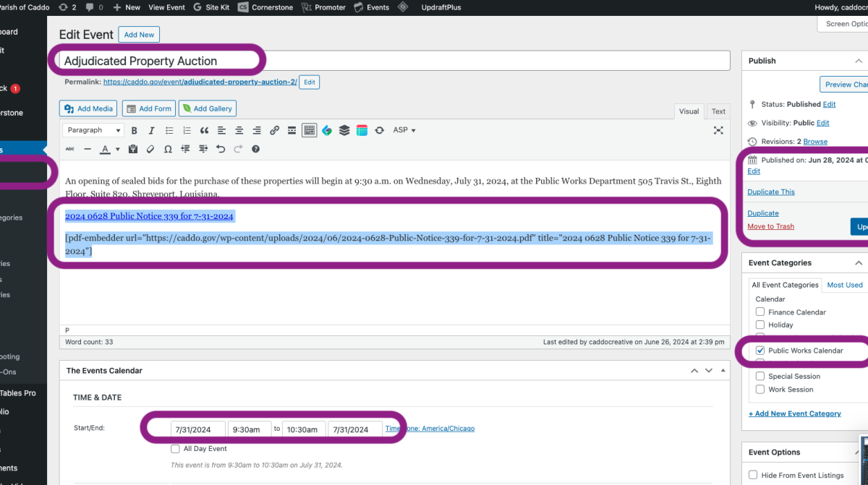Toggle bold formatting in the editor
Screen dimensions: 868x485
(134, 130)
